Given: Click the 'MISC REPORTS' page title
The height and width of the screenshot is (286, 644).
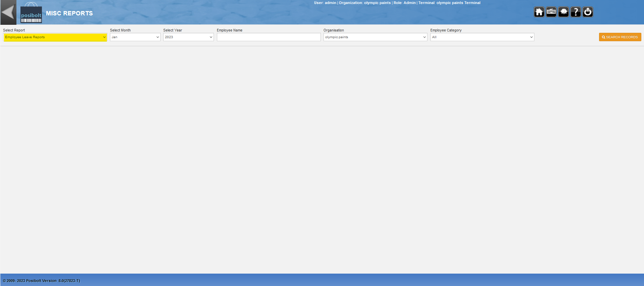Looking at the screenshot, I should (69, 13).
